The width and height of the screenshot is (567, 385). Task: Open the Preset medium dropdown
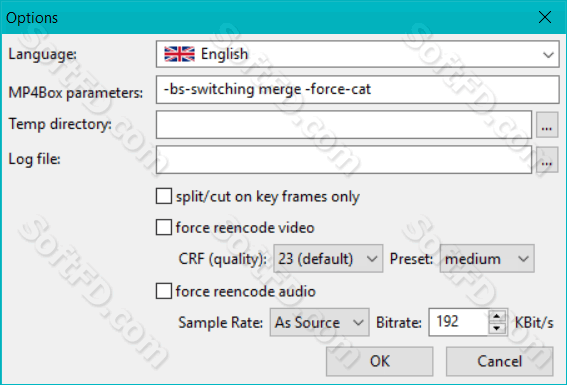487,258
